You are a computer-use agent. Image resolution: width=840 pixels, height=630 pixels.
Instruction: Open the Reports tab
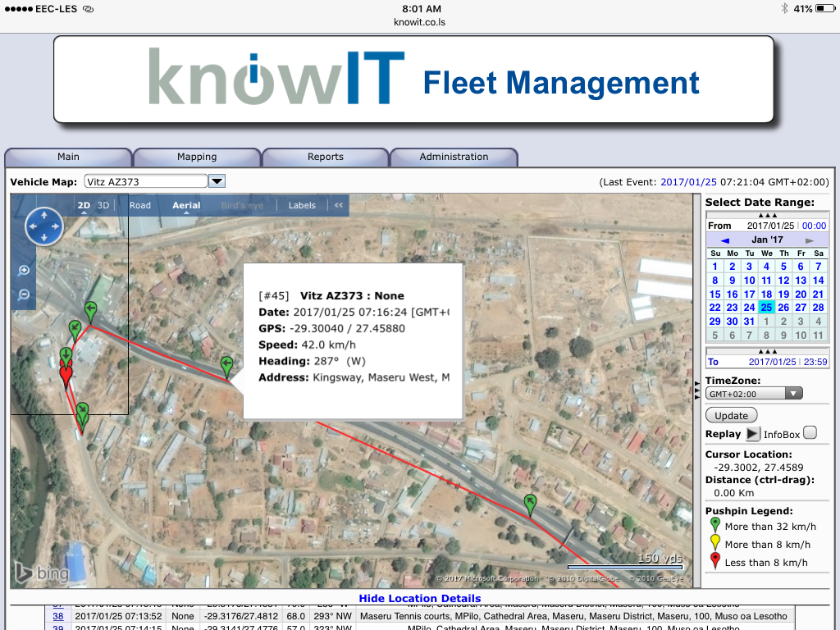click(x=325, y=157)
